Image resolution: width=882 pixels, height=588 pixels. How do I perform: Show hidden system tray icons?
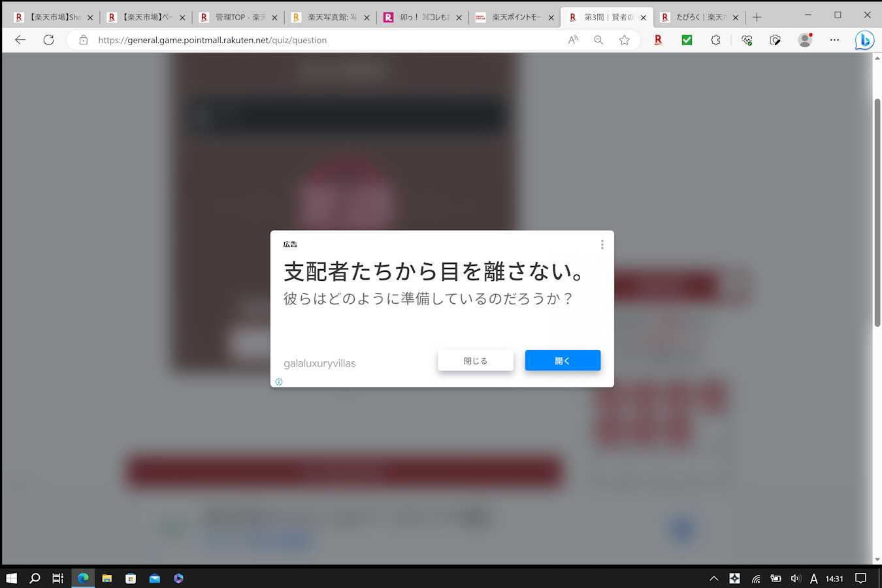(714, 578)
